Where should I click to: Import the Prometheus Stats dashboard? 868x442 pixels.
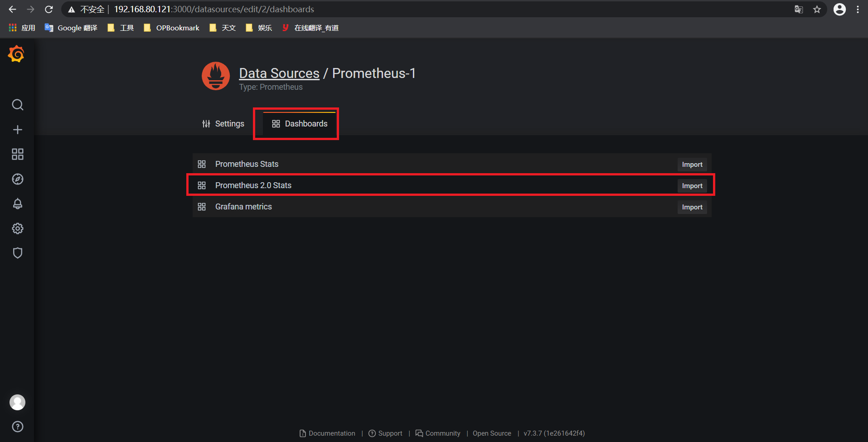pyautogui.click(x=692, y=165)
